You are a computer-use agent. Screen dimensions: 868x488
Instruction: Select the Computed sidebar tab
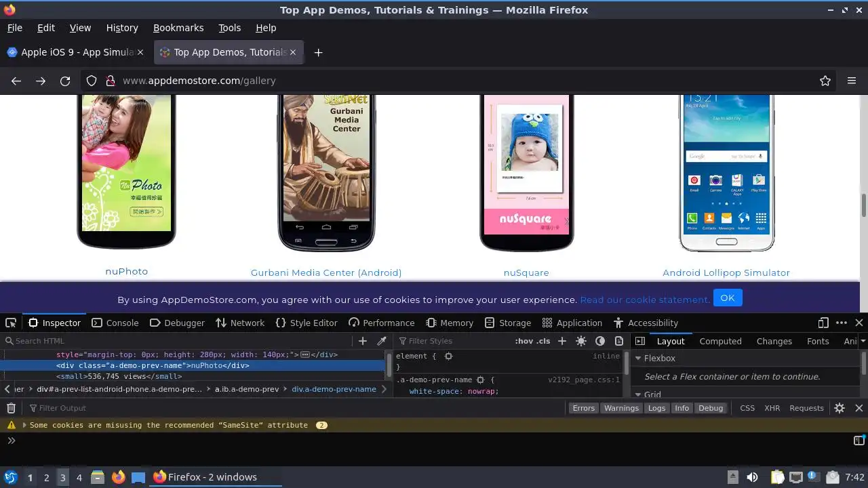pos(720,341)
